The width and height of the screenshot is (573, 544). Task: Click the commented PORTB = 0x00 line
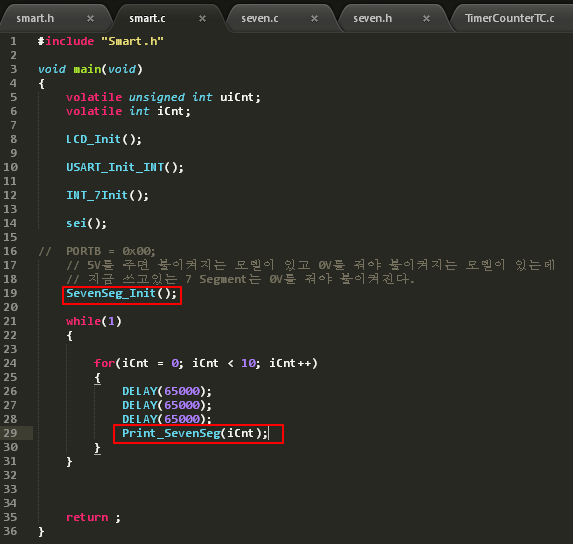tap(97, 251)
